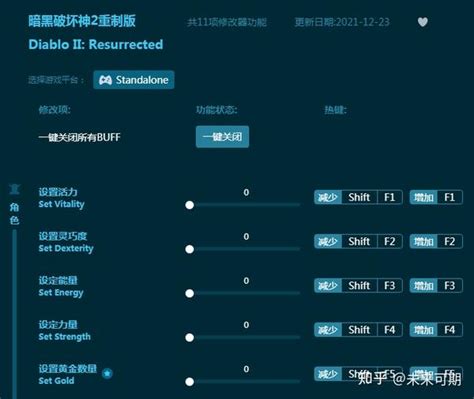Click 减少 button for Set Vitality
Image resolution: width=474 pixels, height=399 pixels.
point(328,197)
